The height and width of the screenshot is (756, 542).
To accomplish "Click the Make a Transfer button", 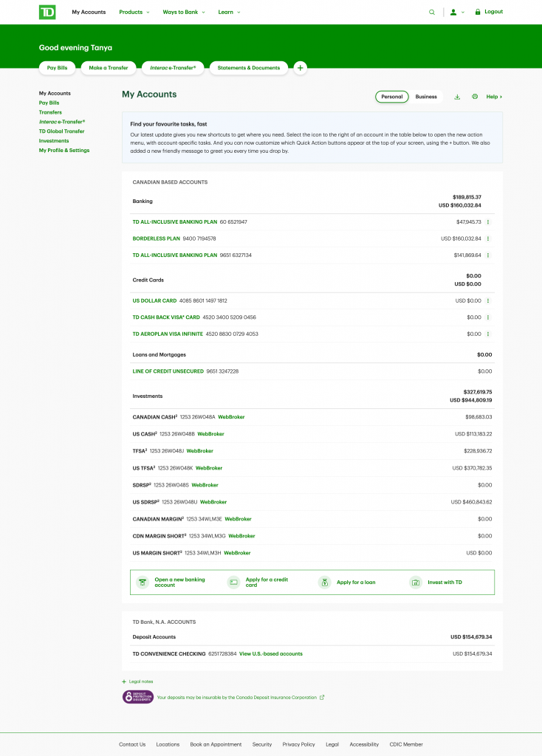I will click(x=109, y=68).
